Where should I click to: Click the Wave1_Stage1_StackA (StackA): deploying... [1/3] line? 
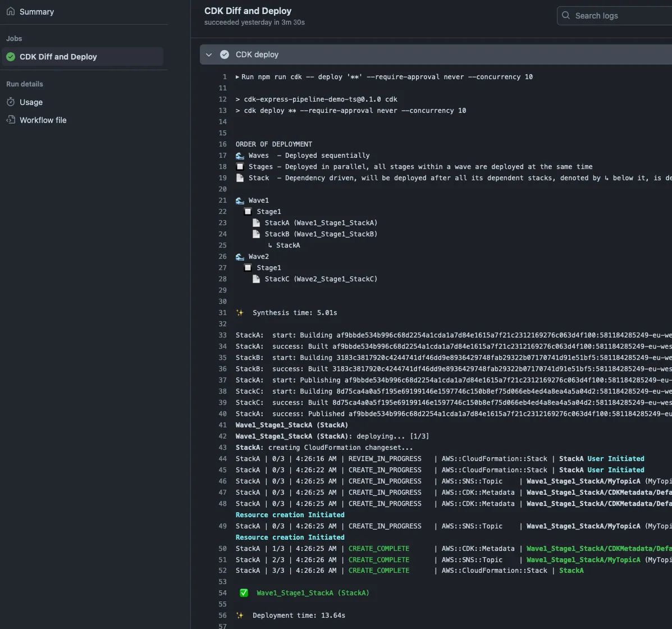pos(332,436)
